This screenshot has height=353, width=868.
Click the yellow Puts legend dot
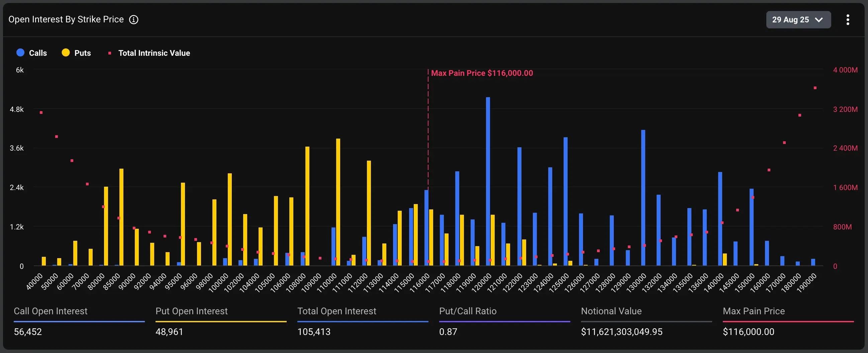point(65,52)
